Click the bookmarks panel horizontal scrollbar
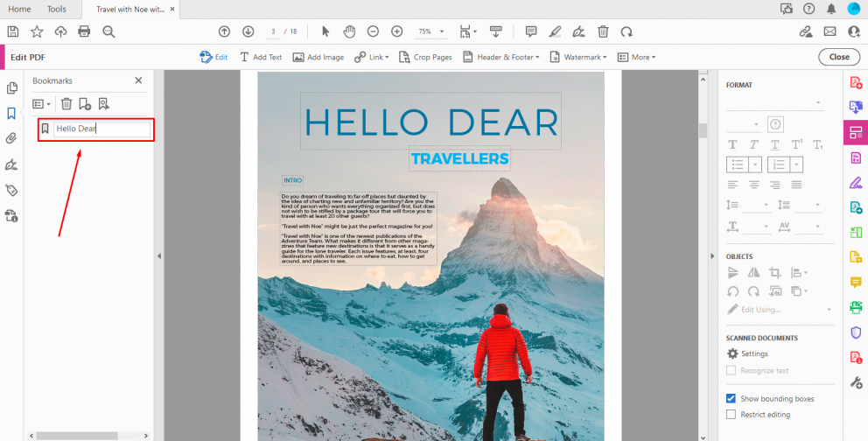Image resolution: width=868 pixels, height=441 pixels. [77, 436]
